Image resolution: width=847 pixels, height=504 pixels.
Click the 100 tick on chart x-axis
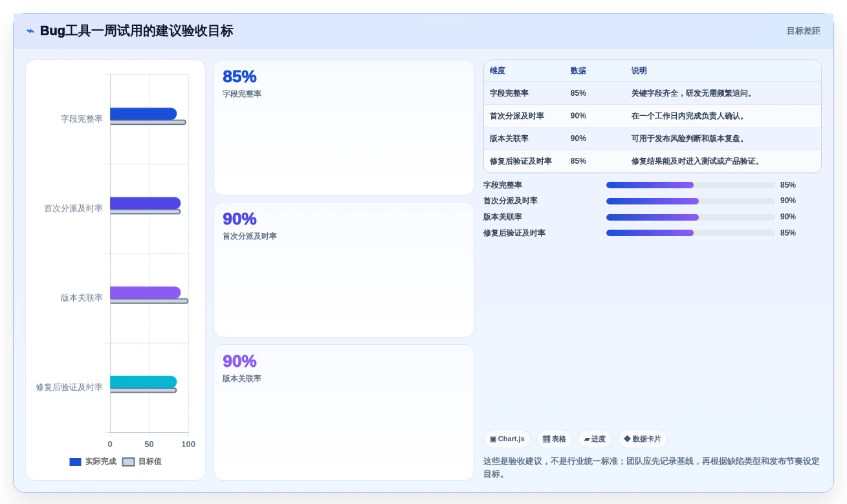pos(188,444)
